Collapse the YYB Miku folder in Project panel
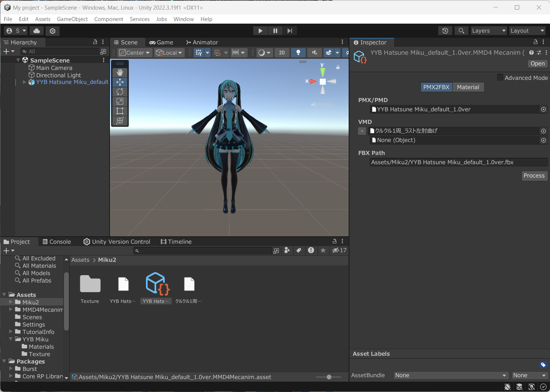 10,339
